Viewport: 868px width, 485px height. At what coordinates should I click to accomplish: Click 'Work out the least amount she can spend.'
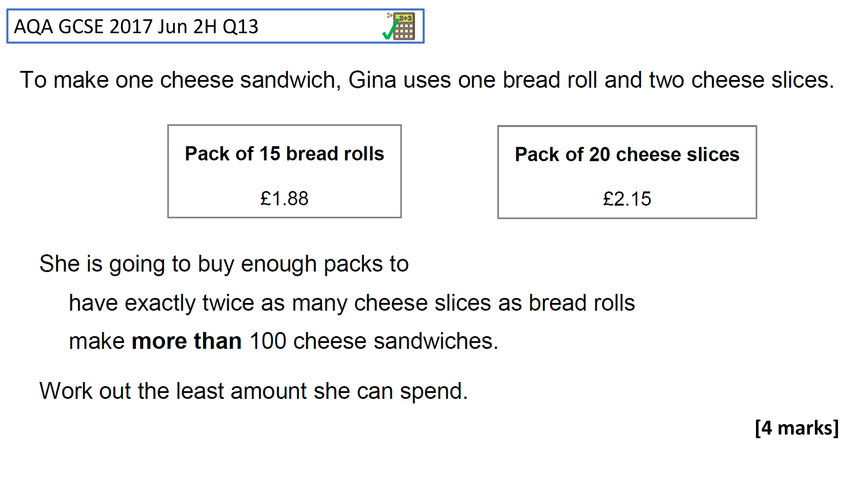coord(254,391)
